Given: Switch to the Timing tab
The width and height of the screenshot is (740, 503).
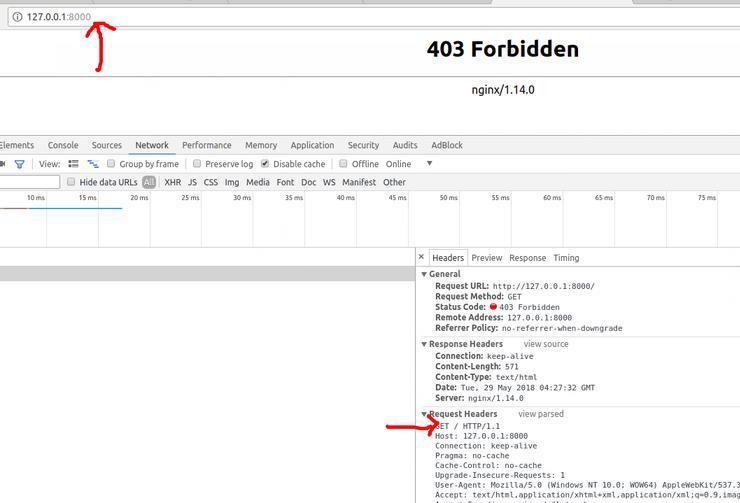Looking at the screenshot, I should (x=566, y=258).
